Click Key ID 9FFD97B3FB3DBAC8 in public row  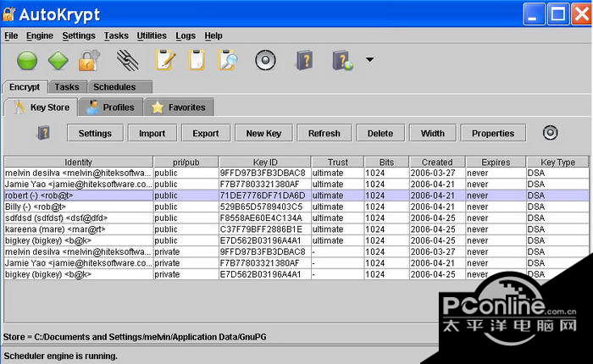pos(263,173)
